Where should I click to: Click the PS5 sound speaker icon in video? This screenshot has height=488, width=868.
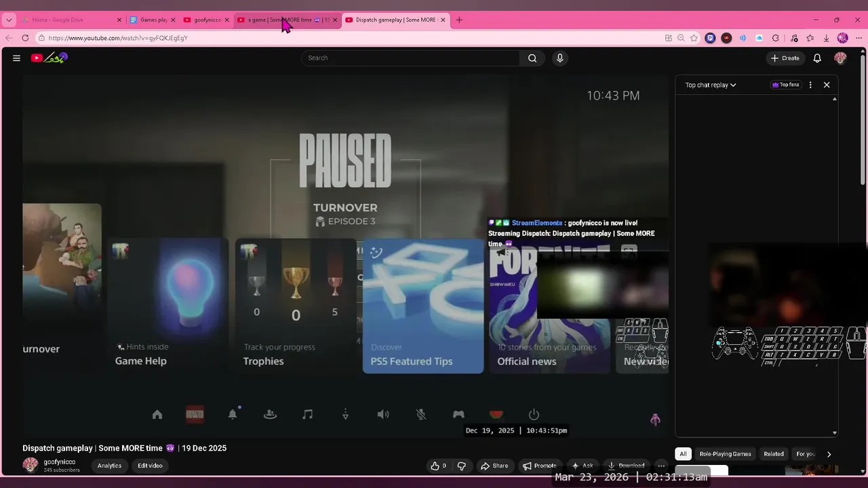click(x=383, y=415)
